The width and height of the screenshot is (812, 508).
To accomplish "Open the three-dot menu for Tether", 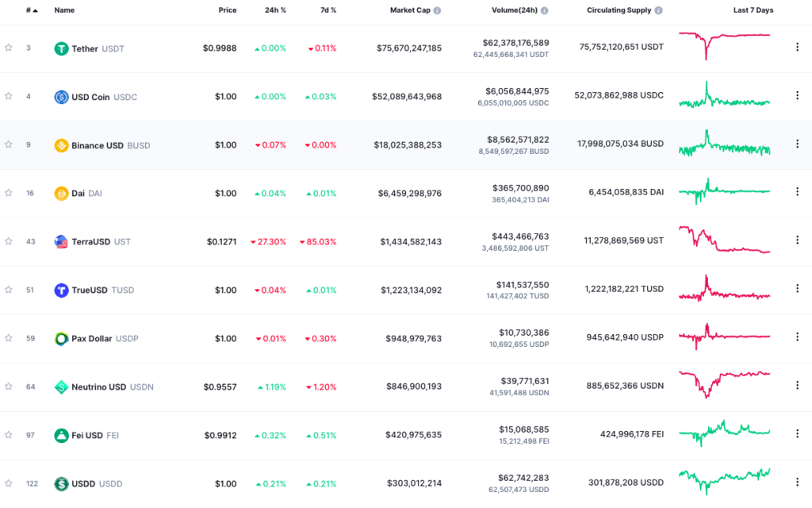I will [797, 48].
